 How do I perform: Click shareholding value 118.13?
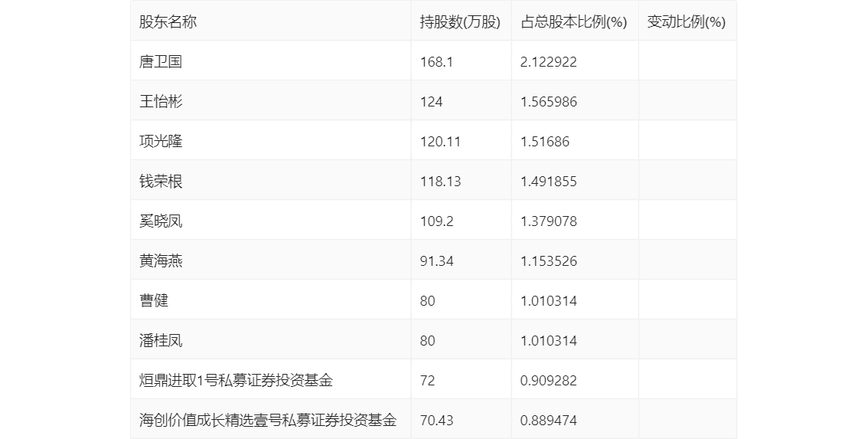coord(440,182)
